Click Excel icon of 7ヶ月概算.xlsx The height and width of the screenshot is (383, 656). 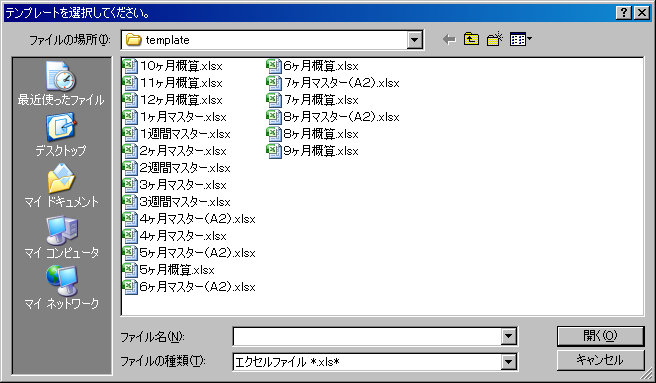click(274, 100)
